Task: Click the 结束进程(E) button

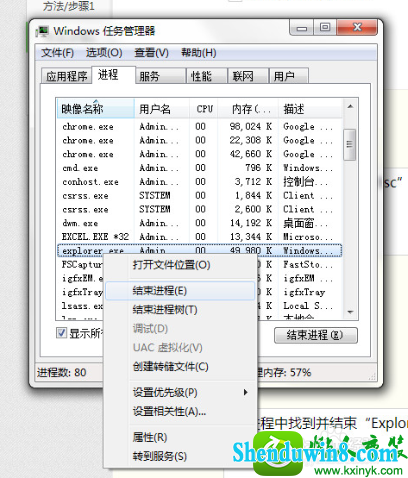Action: 316,335
